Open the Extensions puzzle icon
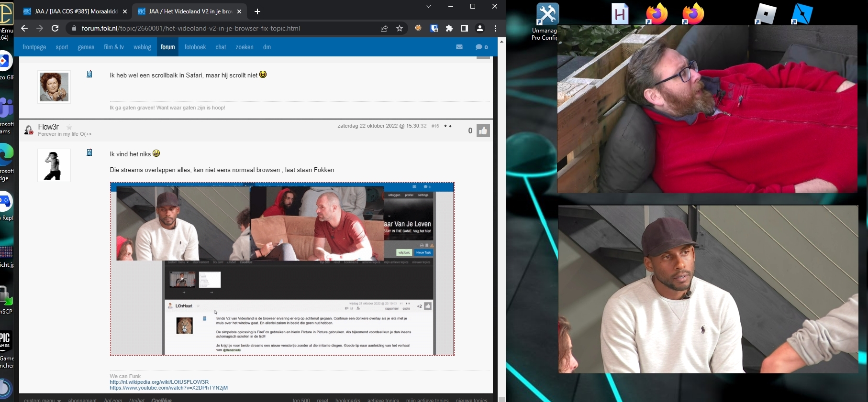Screen dimensions: 868x402 449,28
